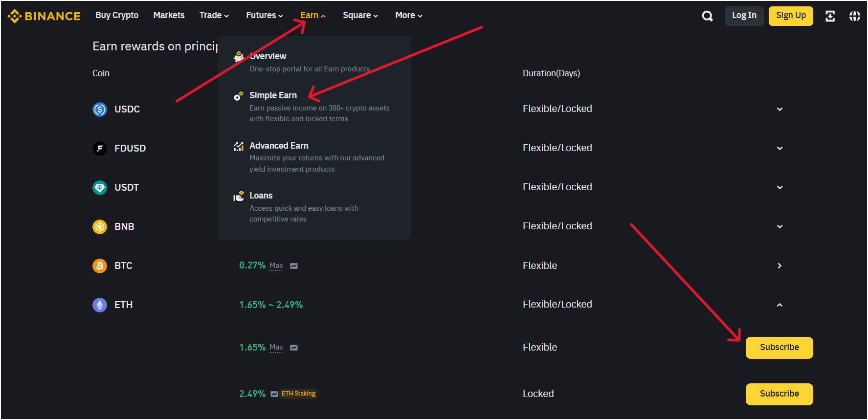Viewport: 868px width, 420px height.
Task: Click the chart icon next to 2.49%
Action: coord(274,394)
